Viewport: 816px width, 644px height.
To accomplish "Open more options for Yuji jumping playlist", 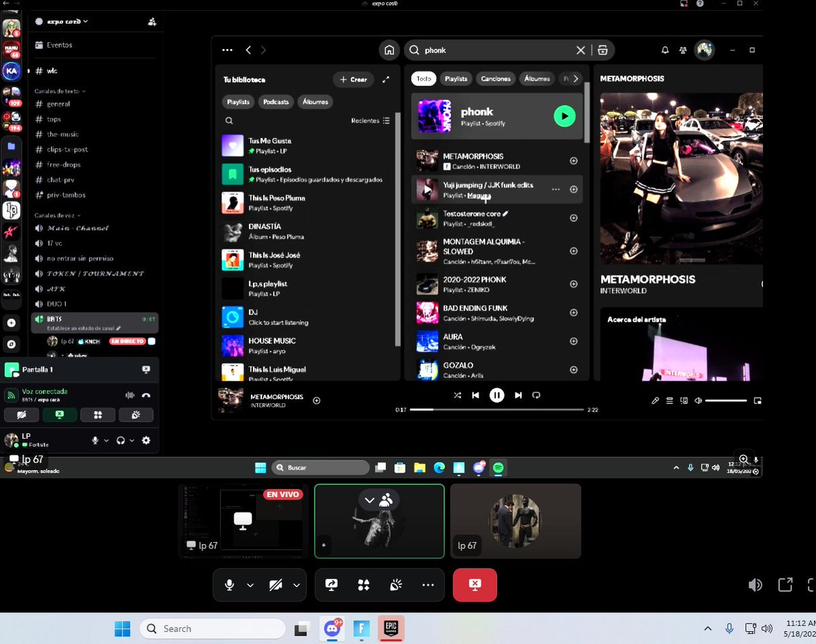I will [556, 189].
